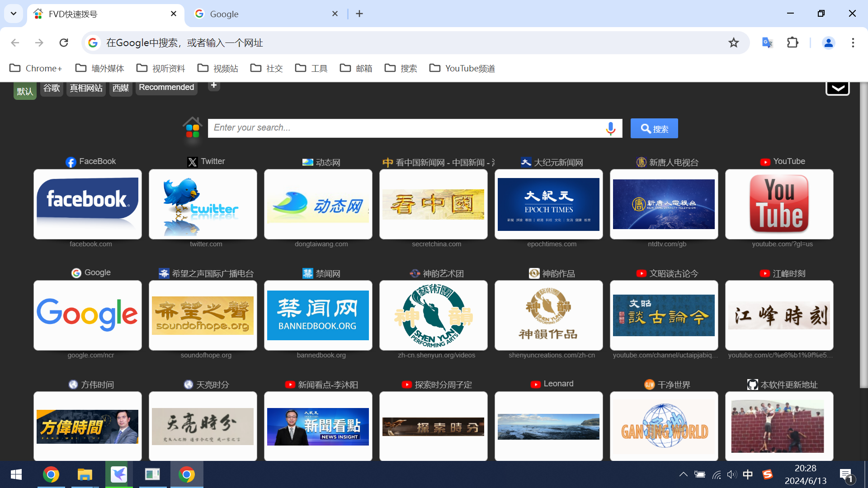The height and width of the screenshot is (488, 868).
Task: Close the FVD快速拨号 tab
Action: (174, 14)
